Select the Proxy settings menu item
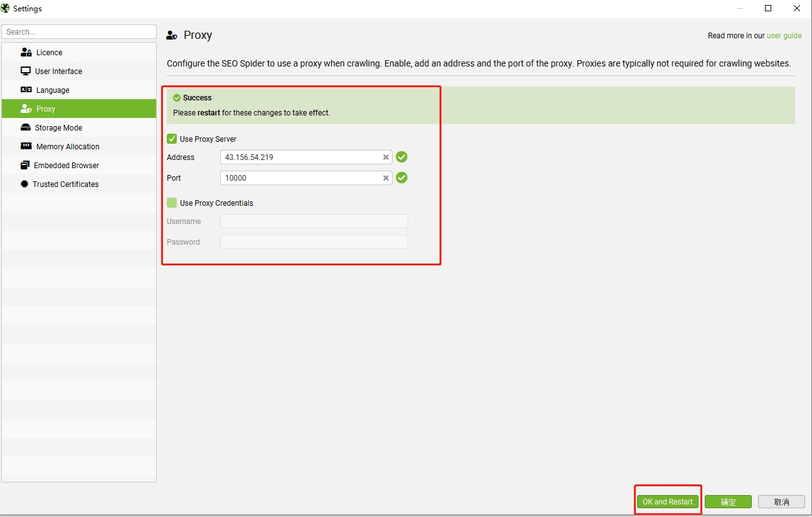This screenshot has width=812, height=517. [x=46, y=109]
